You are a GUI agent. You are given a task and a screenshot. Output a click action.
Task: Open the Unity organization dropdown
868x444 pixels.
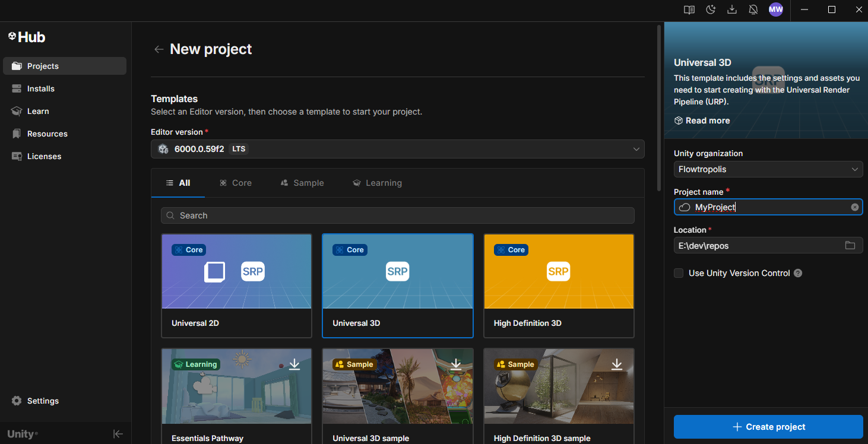tap(768, 169)
